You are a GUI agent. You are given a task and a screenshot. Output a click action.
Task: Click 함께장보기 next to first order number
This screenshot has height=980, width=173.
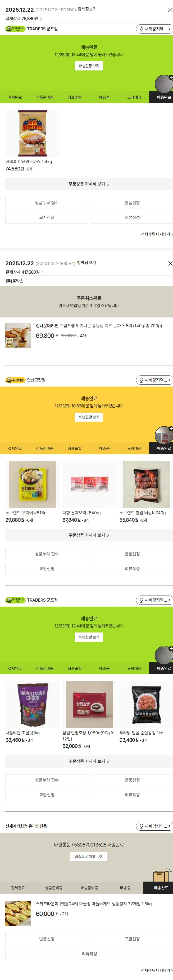pyautogui.click(x=87, y=9)
